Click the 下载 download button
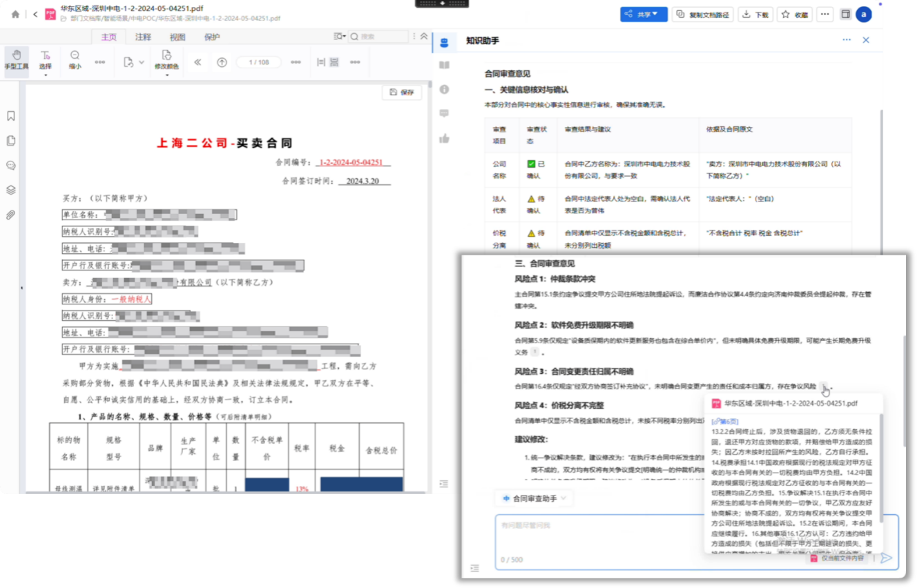Image resolution: width=917 pixels, height=588 pixels. (755, 14)
